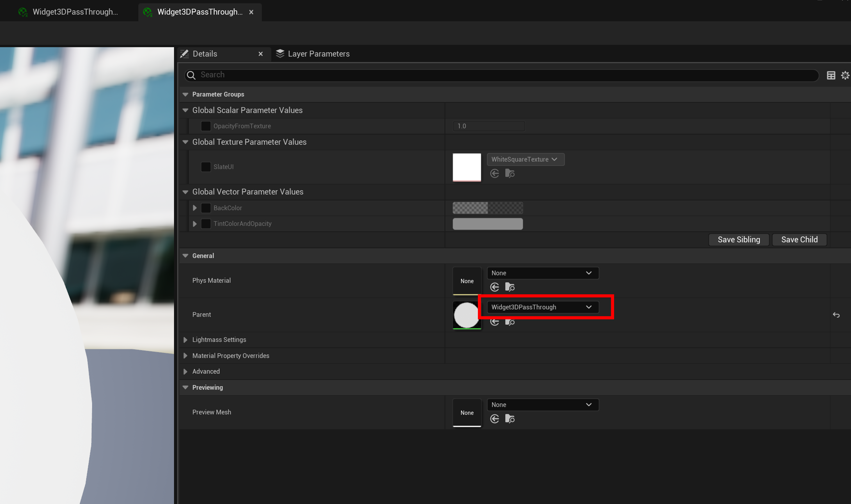
Task: Expand the Material Property Overrides section
Action: pyautogui.click(x=186, y=356)
